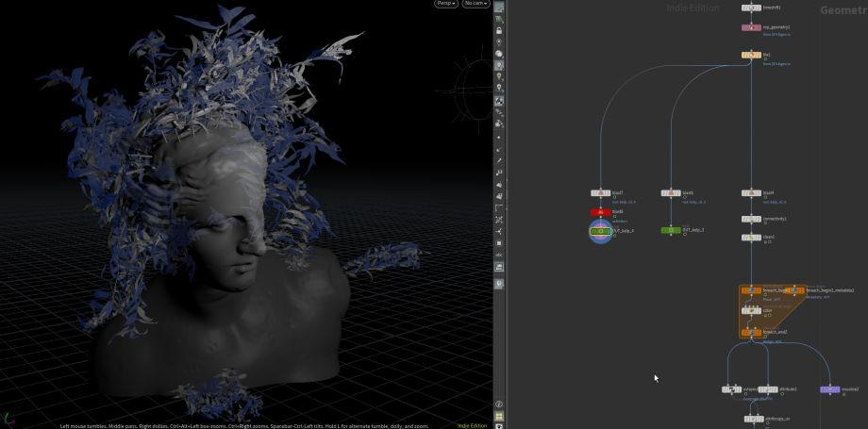Image resolution: width=868 pixels, height=429 pixels.
Task: Select the foreach_end2 node
Action: pos(751,332)
